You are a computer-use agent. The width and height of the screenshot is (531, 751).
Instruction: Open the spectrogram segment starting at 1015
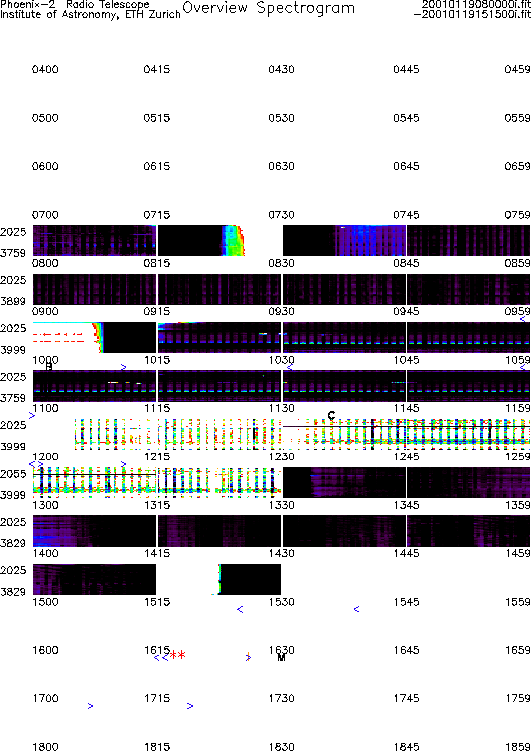[220, 386]
